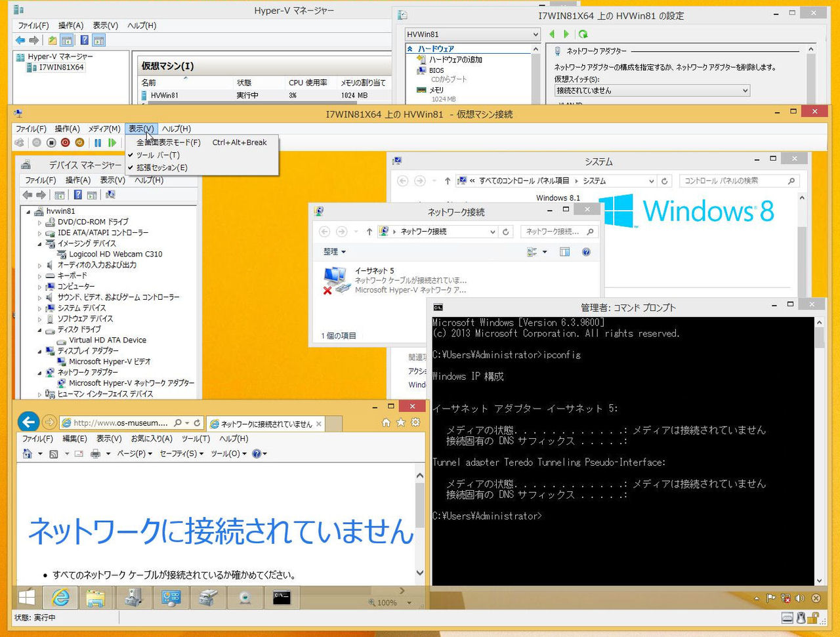This screenshot has height=637, width=840.
Task: Click the Help icon in Hyper-V Manager toolbar
Action: pos(84,41)
